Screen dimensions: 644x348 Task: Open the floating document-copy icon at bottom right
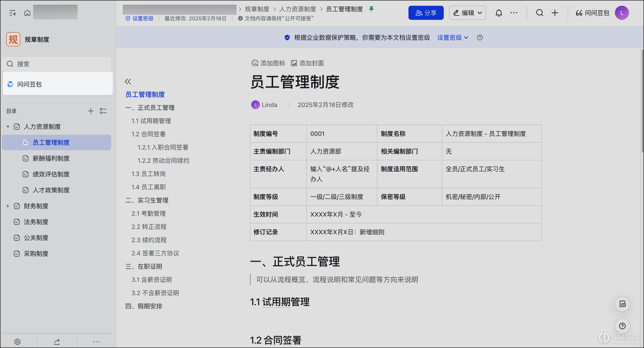click(622, 304)
